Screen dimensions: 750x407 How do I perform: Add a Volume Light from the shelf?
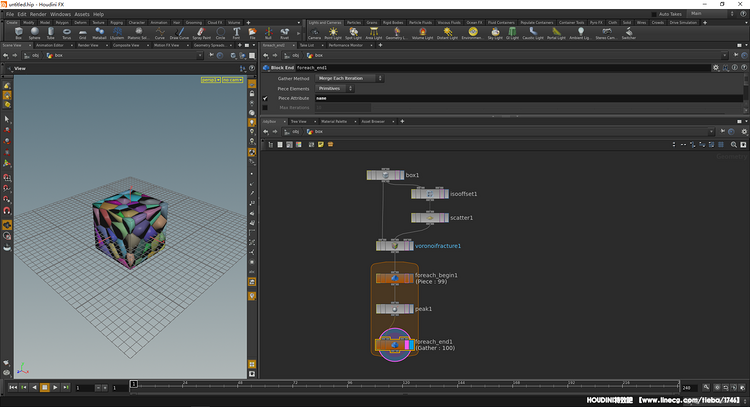click(422, 33)
